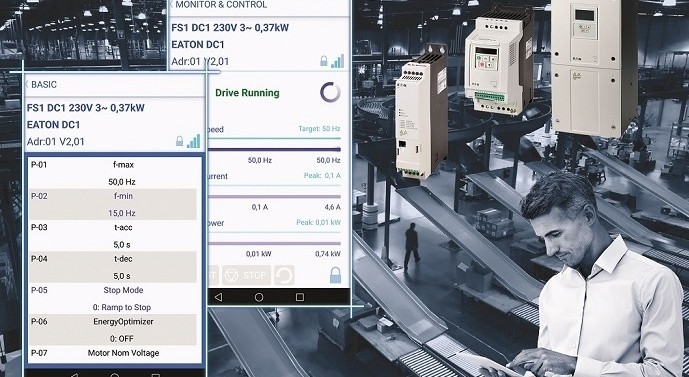Tap the MONITOR & CONTROL back chevron
689x377 pixels.
point(171,4)
